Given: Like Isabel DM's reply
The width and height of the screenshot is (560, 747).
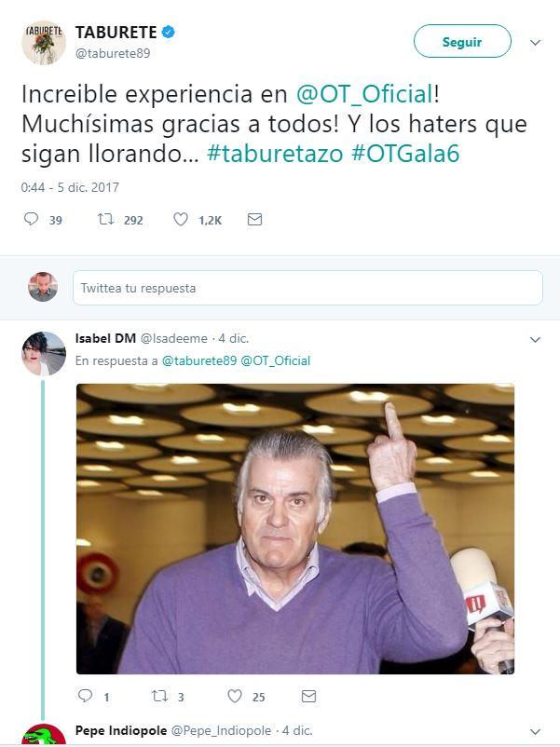Looking at the screenshot, I should [x=235, y=696].
